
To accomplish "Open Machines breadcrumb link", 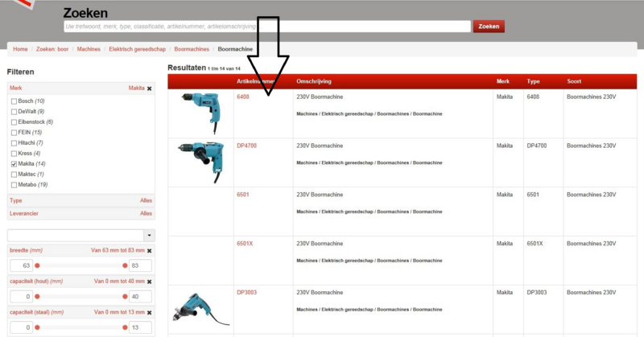I will pyautogui.click(x=89, y=49).
